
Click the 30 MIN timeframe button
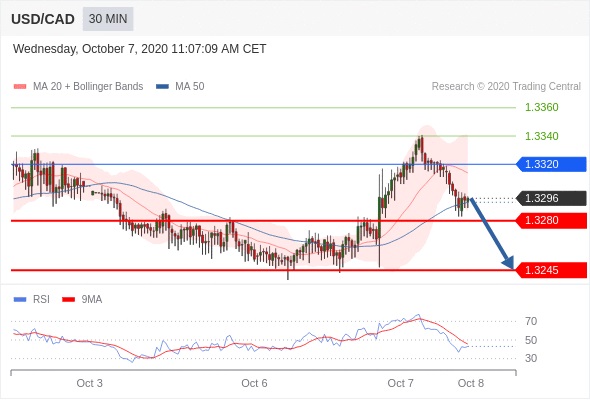pyautogui.click(x=108, y=19)
